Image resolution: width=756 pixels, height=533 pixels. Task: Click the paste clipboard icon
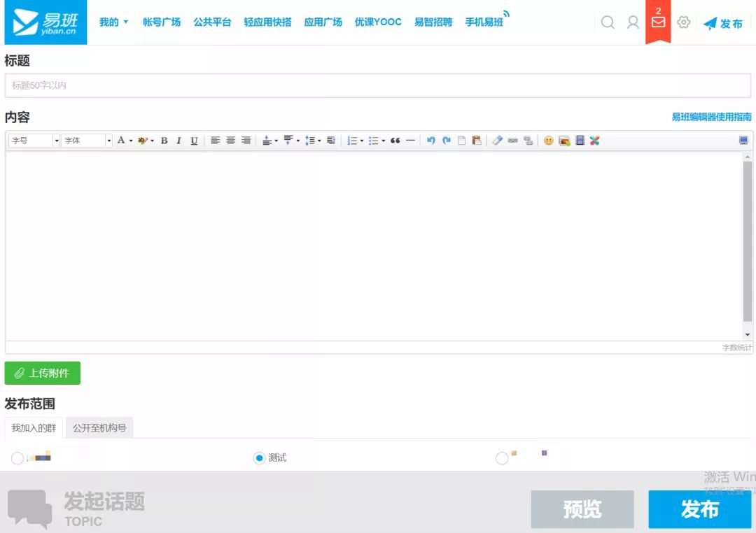[x=477, y=140]
